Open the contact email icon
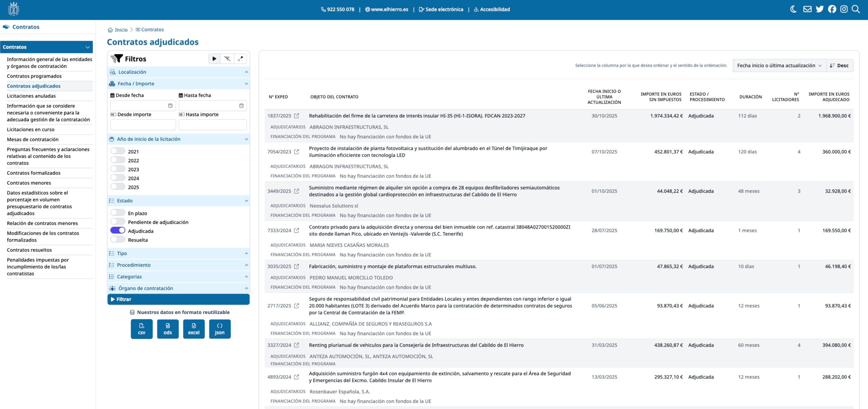The image size is (868, 409). (807, 9)
